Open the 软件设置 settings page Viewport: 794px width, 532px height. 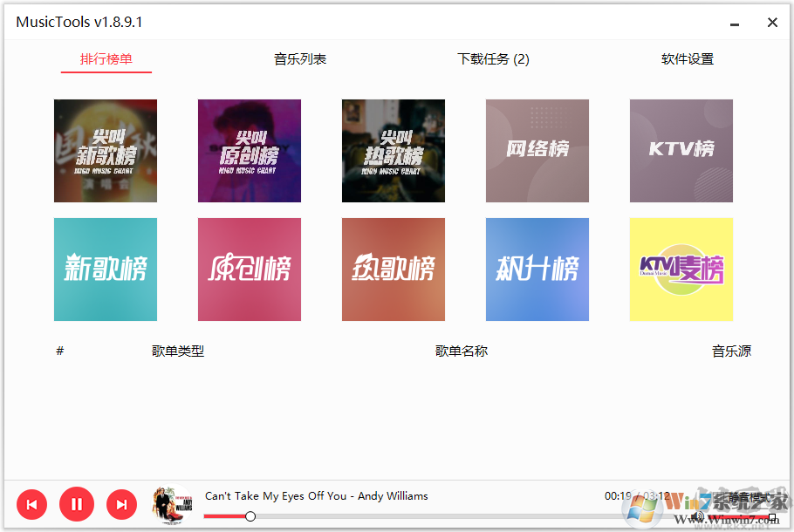point(687,58)
